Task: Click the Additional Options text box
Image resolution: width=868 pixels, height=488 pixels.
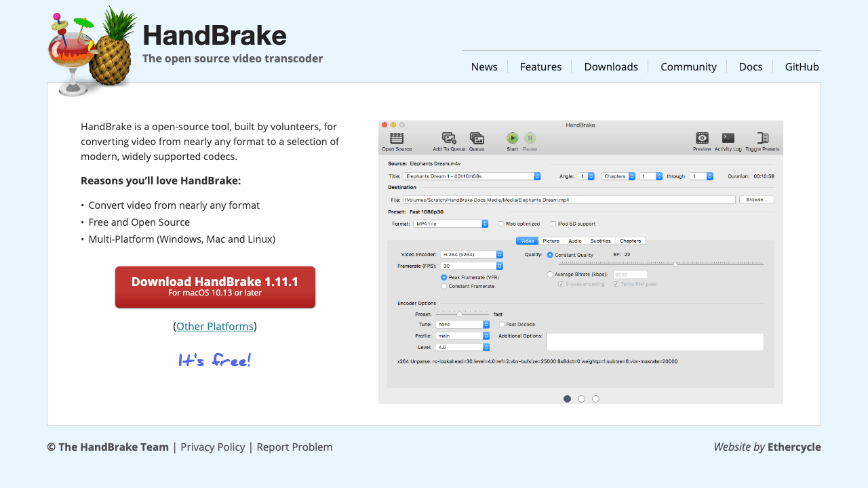Action: pyautogui.click(x=655, y=342)
